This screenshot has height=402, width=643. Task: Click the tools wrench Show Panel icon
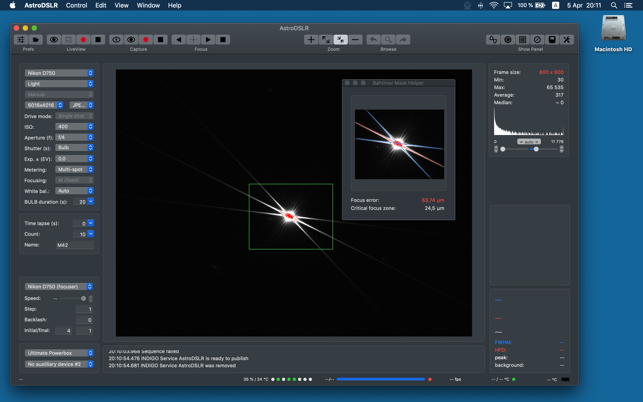tap(567, 39)
